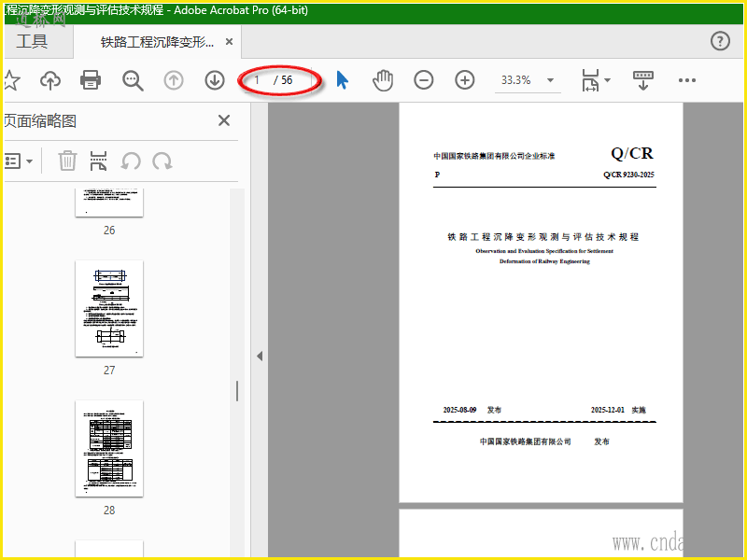The image size is (747, 560).
Task: Click the thumbnail label 26
Action: click(109, 230)
